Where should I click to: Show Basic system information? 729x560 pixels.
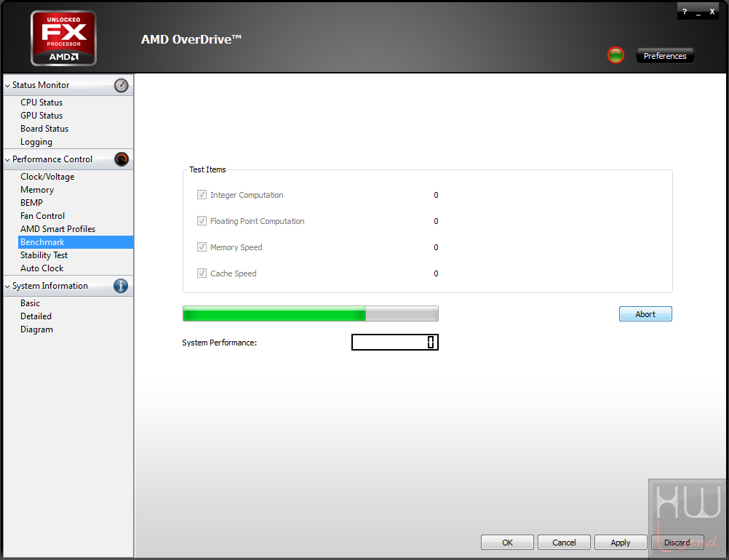pyautogui.click(x=31, y=303)
